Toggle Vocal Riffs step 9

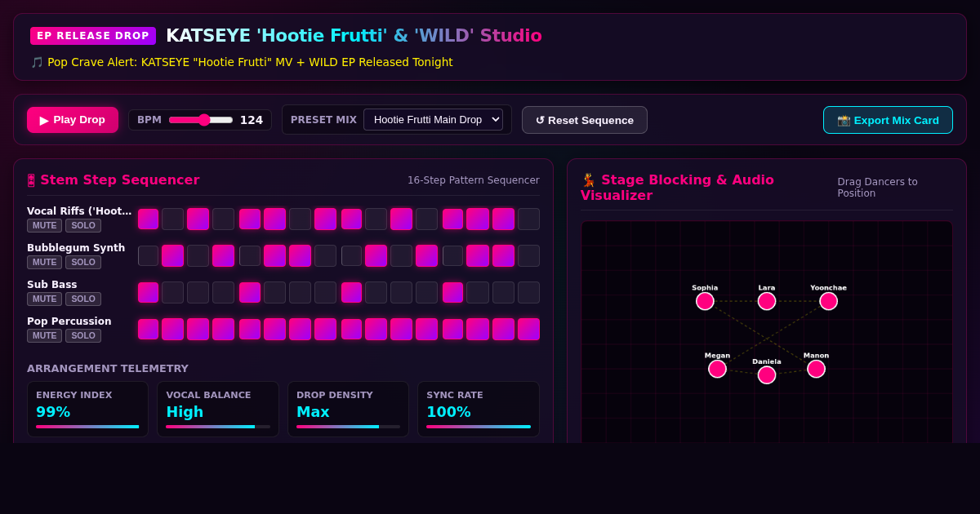coord(352,219)
